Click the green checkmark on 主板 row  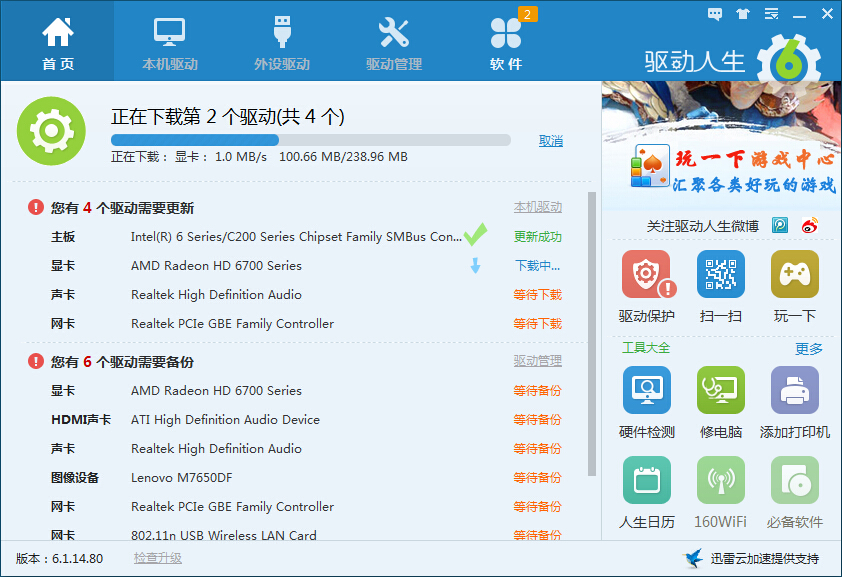point(475,235)
